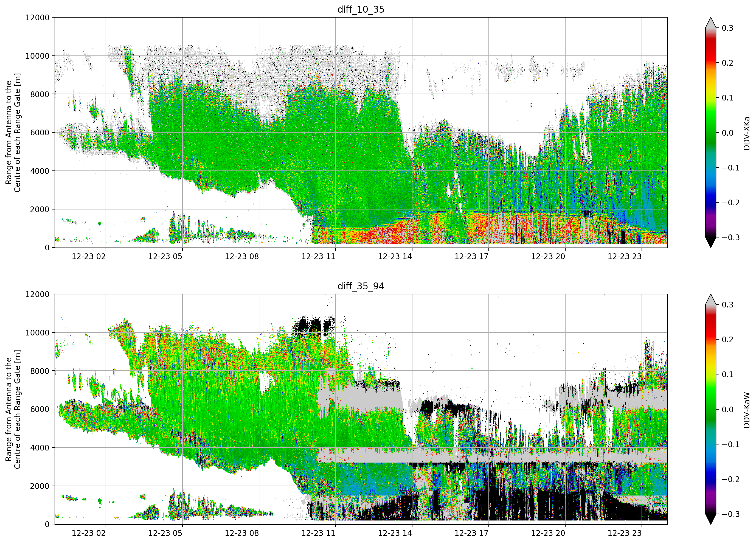This screenshot has width=756, height=543.
Task: Click the 12000 y-tick on the diff_35_94 plot
Action: (x=37, y=294)
